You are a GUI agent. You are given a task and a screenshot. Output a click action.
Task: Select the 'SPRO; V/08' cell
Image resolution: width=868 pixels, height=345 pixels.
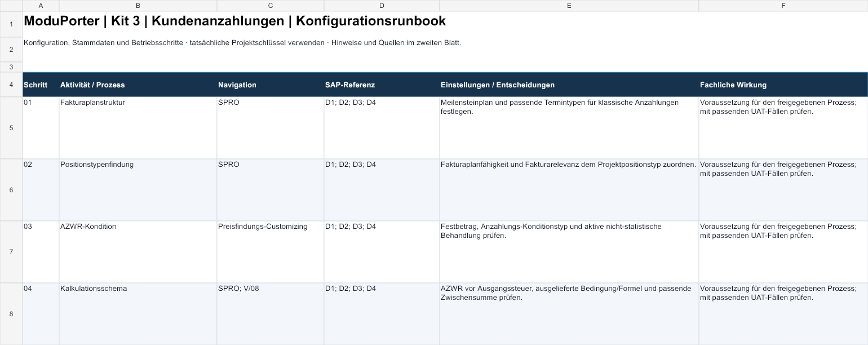point(271,314)
